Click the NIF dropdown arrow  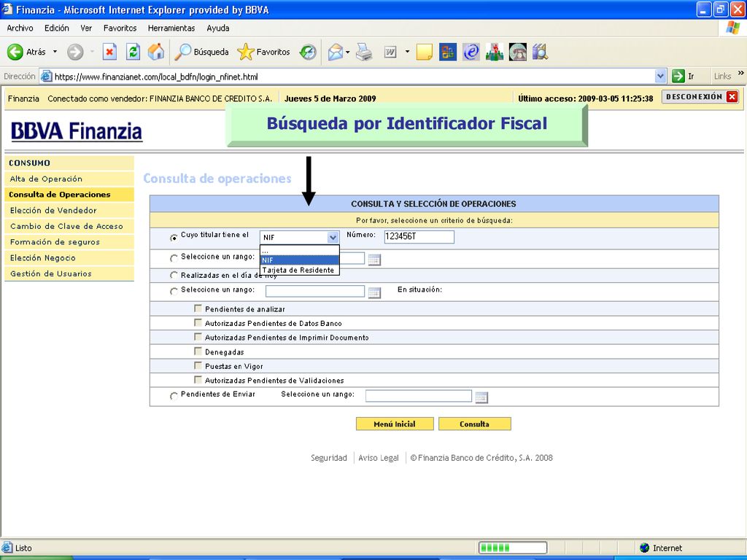333,237
